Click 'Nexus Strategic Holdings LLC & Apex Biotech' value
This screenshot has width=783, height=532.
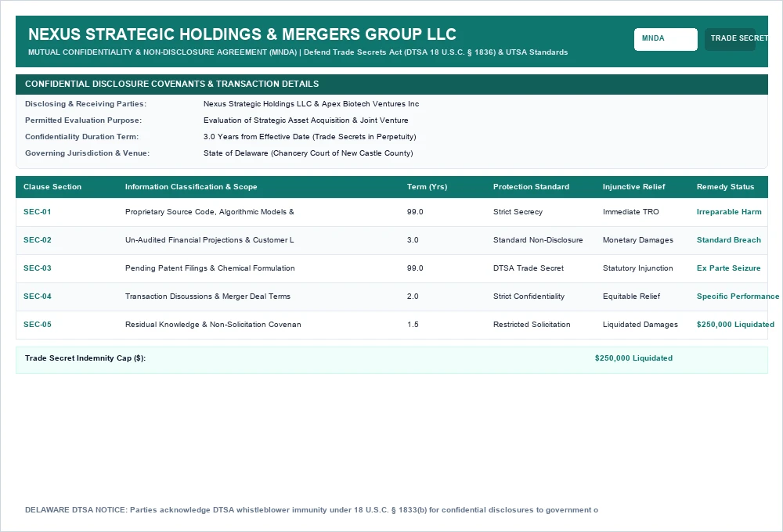coord(311,104)
